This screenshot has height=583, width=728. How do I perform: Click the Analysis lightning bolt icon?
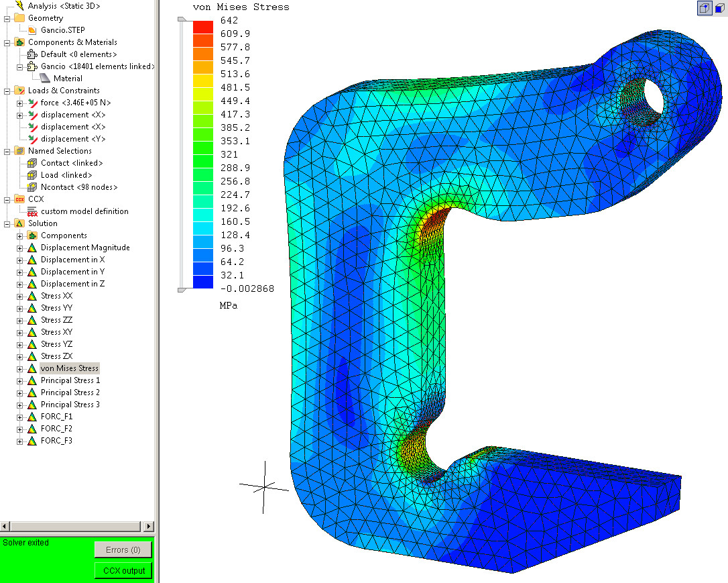(x=19, y=5)
